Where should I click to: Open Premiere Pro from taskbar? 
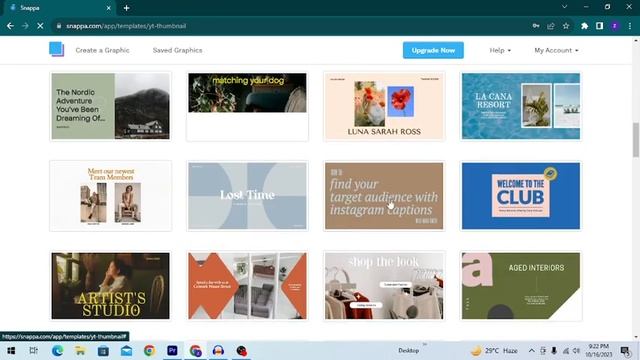[x=172, y=351]
